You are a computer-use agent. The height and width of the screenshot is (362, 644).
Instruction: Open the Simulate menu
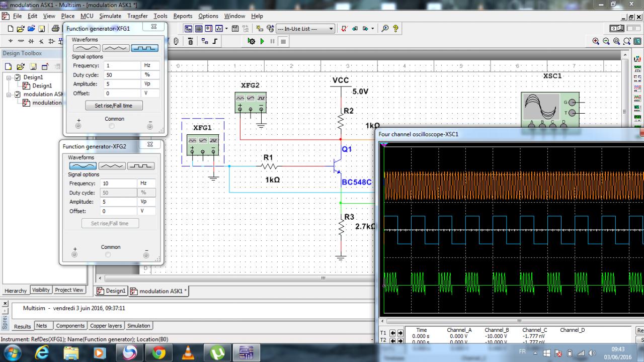(110, 16)
